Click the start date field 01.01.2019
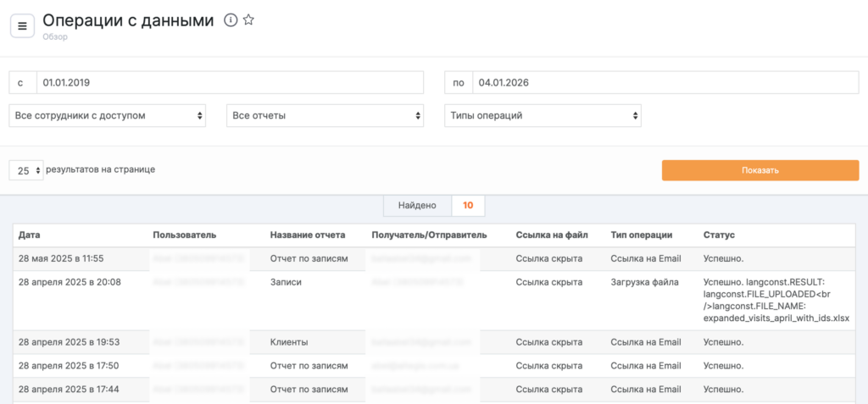Viewport: 868px width, 404px height. point(229,83)
